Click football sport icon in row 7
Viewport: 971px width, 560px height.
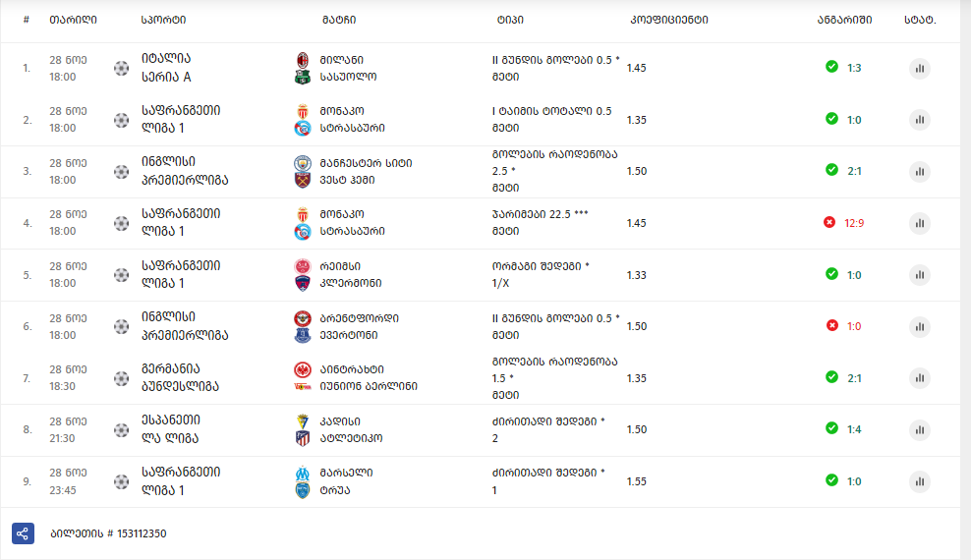click(x=122, y=378)
